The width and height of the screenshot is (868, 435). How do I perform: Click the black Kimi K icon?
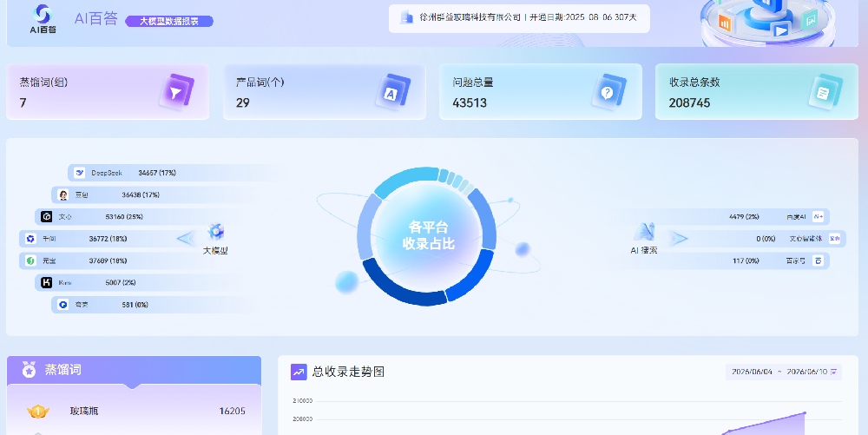[47, 282]
